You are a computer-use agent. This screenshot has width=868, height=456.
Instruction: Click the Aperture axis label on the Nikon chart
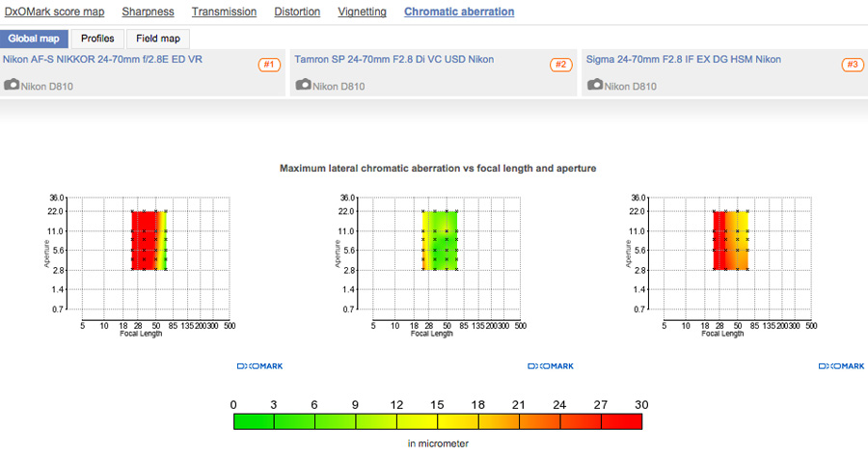click(x=46, y=254)
